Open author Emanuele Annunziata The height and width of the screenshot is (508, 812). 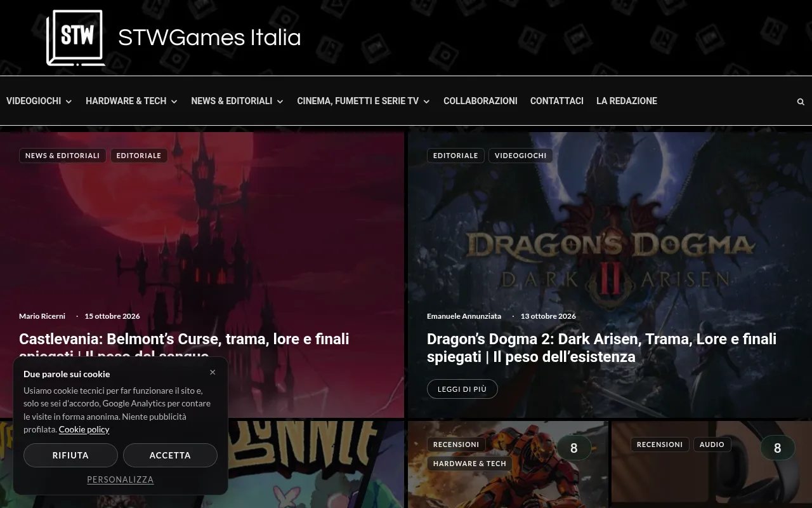click(x=464, y=316)
